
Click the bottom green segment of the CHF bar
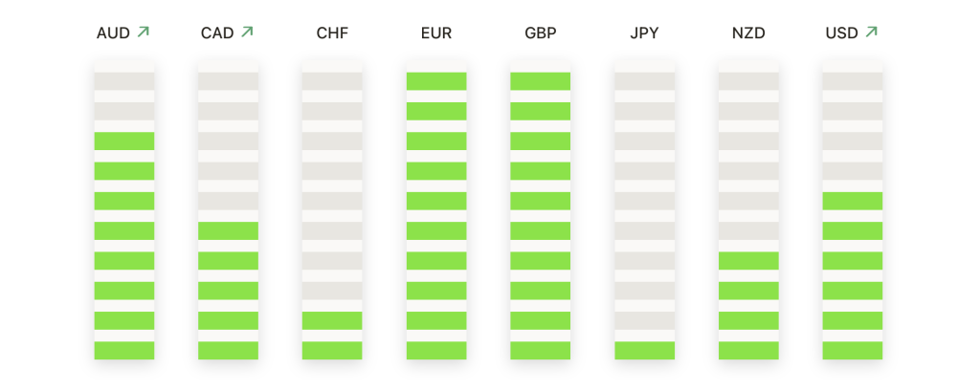[x=332, y=350]
